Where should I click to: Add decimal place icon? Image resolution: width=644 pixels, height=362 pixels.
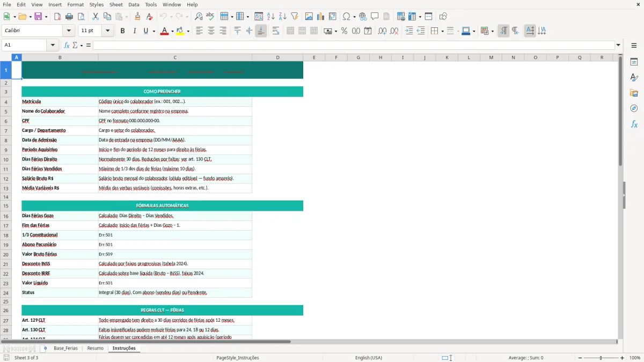(382, 31)
